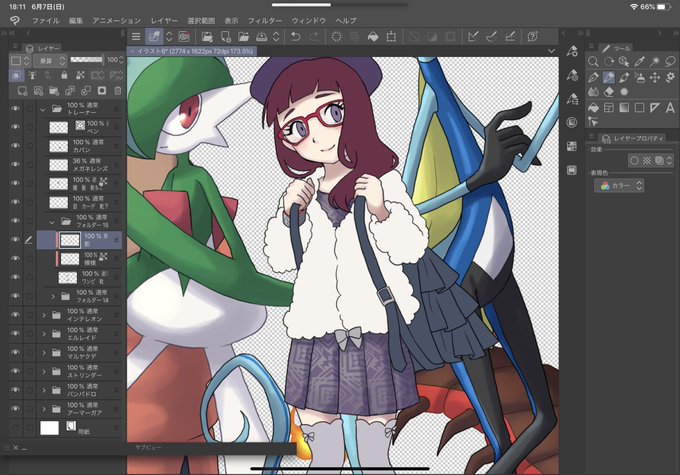The width and height of the screenshot is (680, 475).
Task: Click the clear/delete dotted circle icon
Action: [x=336, y=37]
